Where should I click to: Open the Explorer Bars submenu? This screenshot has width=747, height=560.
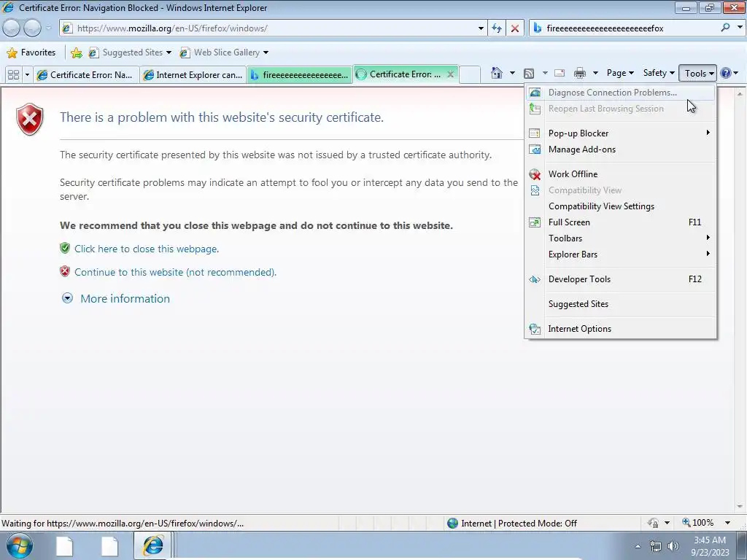point(620,254)
